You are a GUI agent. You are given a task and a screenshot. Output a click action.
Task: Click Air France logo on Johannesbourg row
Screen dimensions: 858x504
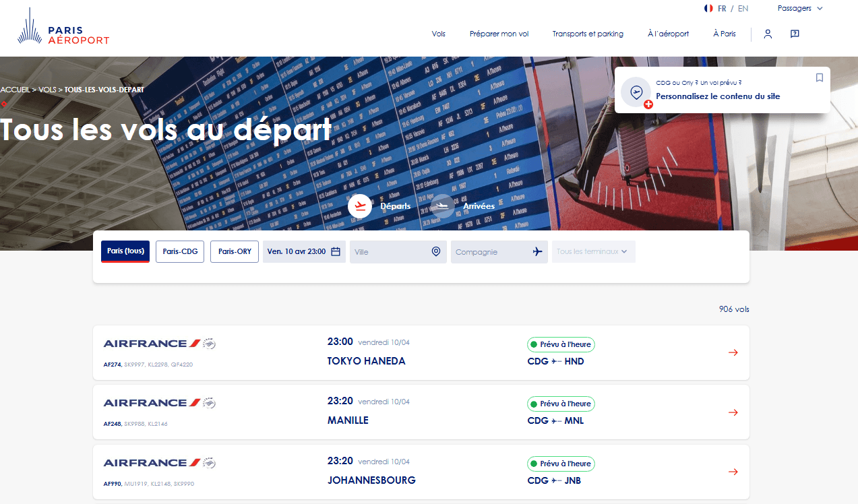click(152, 463)
